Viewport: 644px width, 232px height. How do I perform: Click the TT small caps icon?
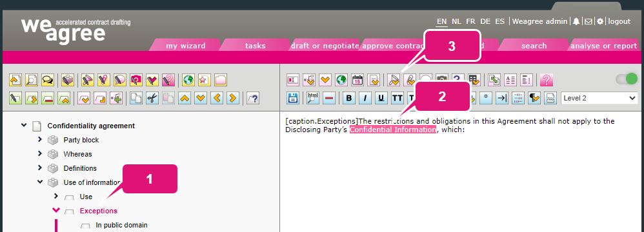397,98
